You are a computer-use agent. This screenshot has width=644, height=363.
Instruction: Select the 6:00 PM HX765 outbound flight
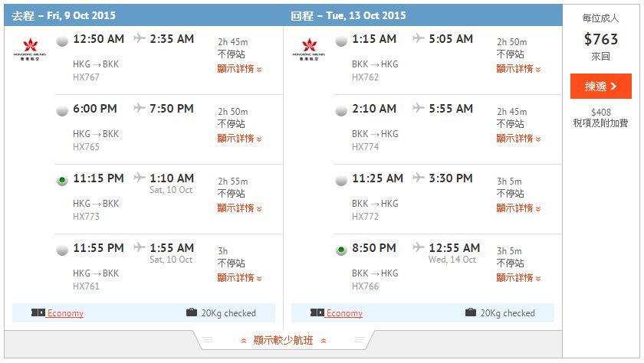pyautogui.click(x=62, y=110)
